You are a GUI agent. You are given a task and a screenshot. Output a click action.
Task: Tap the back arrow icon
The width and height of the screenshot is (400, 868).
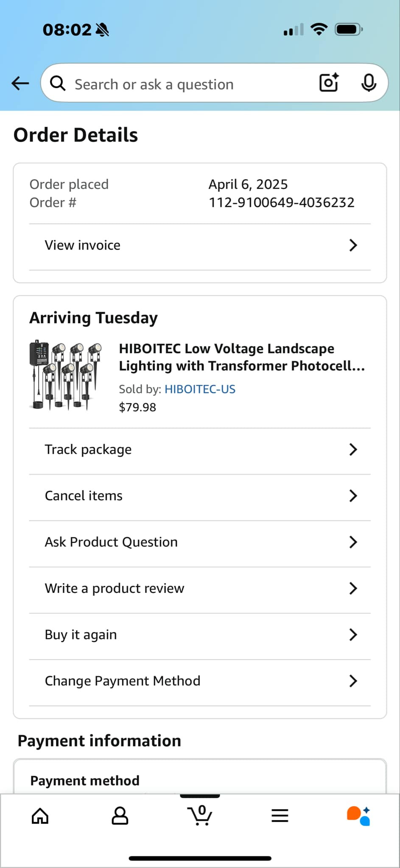pos(20,83)
